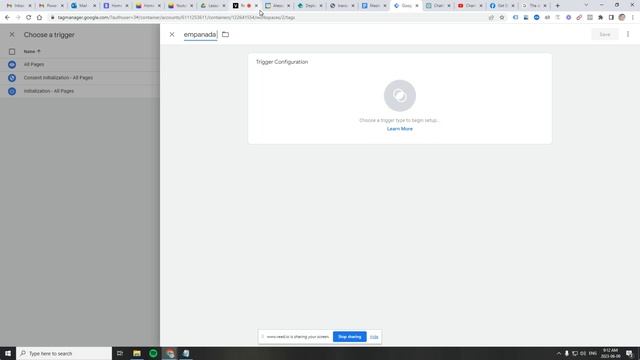Viewport: 640px width, 360px height.
Task: Click Hide link on sharing bar
Action: 374,337
